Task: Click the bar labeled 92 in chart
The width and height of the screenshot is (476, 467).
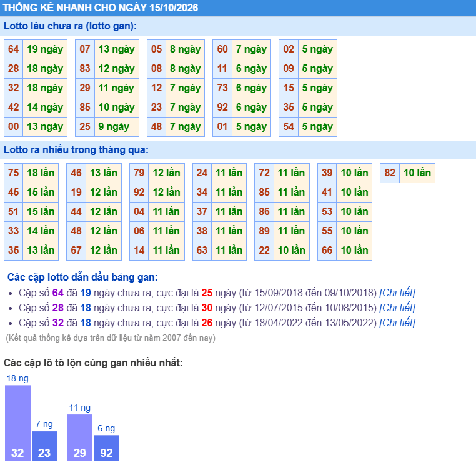Action: click(x=106, y=448)
